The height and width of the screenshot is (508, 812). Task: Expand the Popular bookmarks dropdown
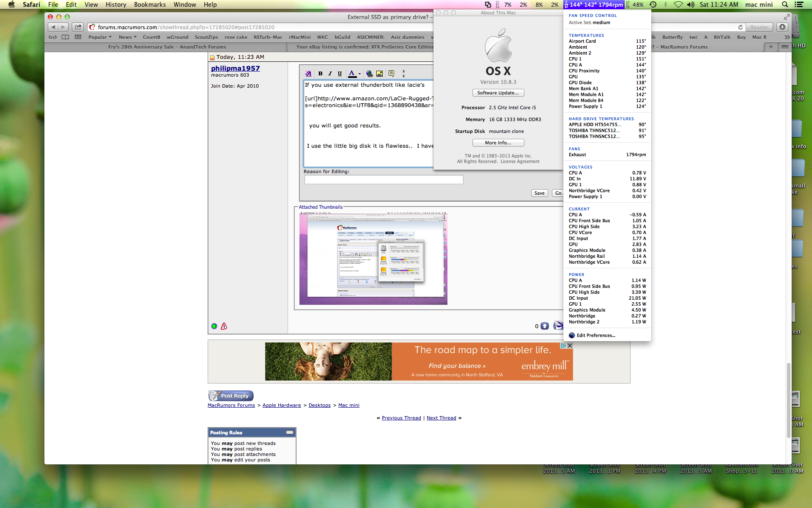click(x=100, y=37)
